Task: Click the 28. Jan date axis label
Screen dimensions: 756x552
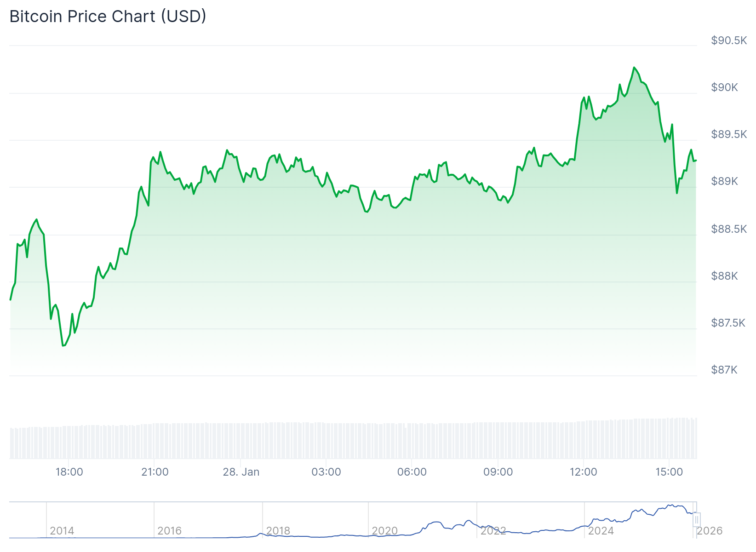Action: click(x=241, y=472)
